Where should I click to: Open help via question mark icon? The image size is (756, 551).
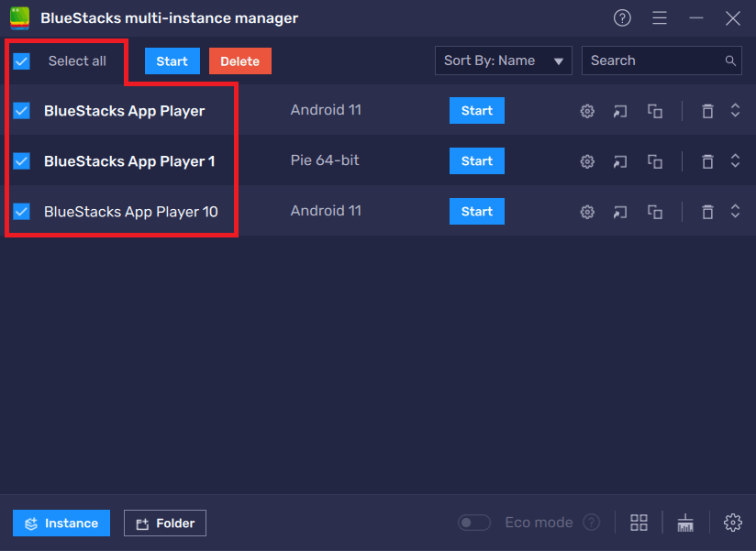pos(622,17)
